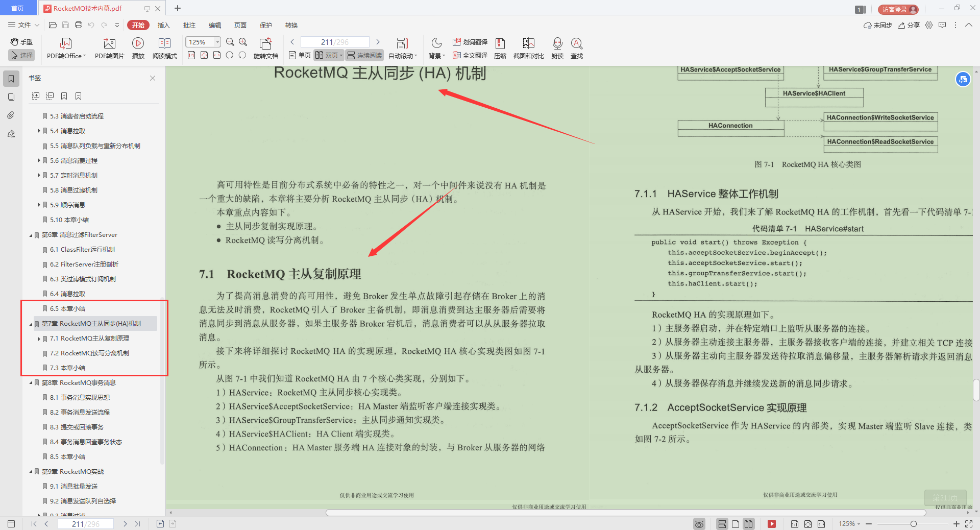This screenshot has height=530, width=980.
Task: Adjust the status bar zoom slider handle
Action: [x=913, y=524]
